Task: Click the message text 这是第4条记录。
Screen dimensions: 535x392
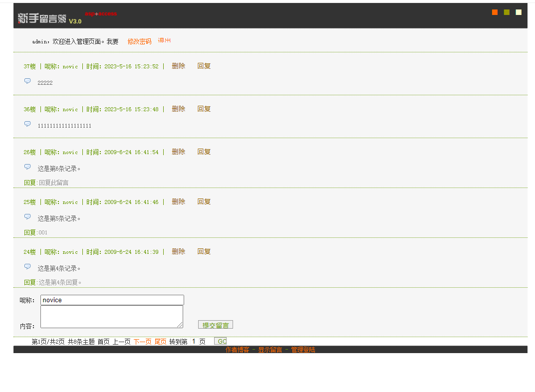Action: click(x=59, y=269)
